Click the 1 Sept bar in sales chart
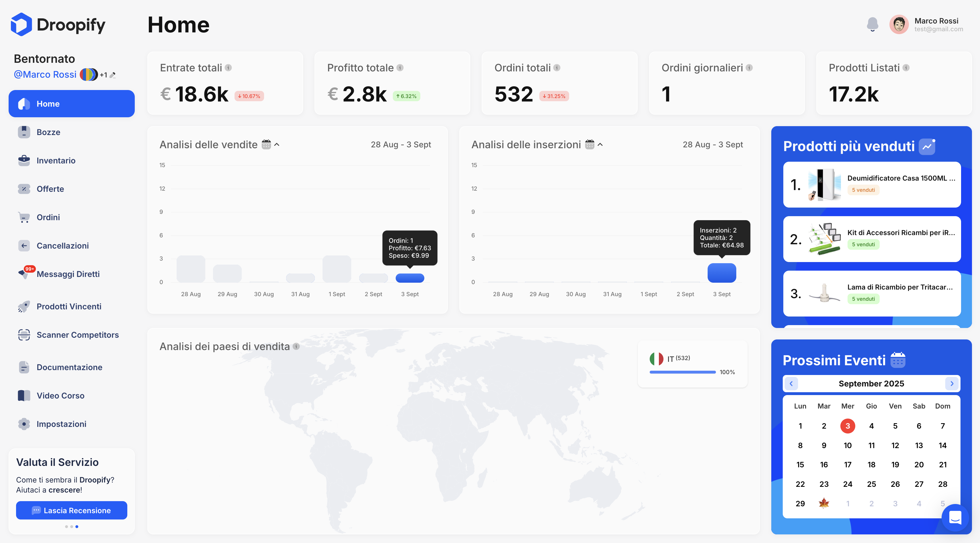 337,269
